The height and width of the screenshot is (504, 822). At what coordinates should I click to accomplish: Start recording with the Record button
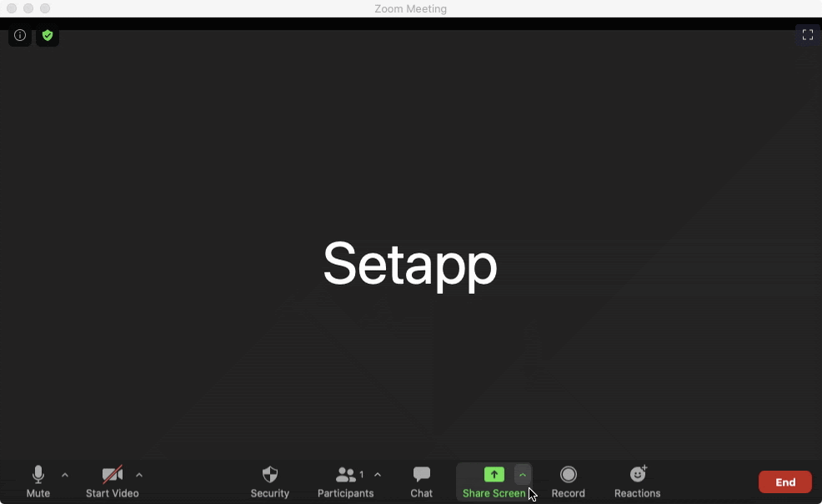pos(569,482)
